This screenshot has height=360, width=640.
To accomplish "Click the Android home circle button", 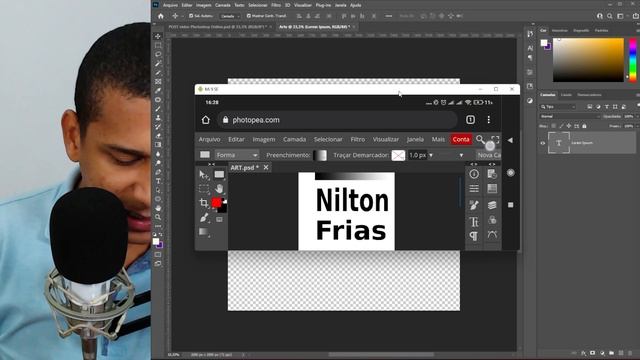I will pos(511,173).
